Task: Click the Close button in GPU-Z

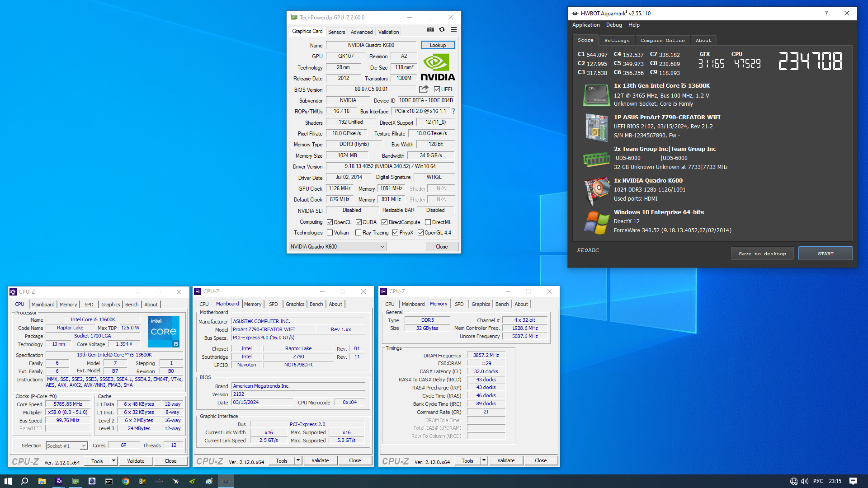Action: [442, 247]
